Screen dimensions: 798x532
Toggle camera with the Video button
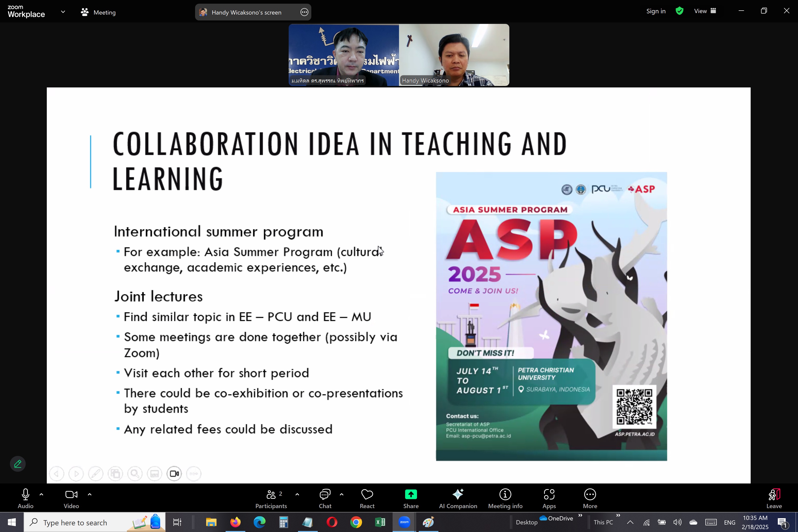click(71, 498)
